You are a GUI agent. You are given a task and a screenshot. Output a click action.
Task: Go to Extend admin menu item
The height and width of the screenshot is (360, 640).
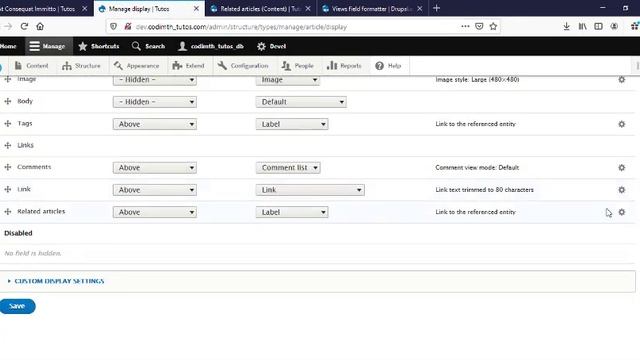coord(188,66)
